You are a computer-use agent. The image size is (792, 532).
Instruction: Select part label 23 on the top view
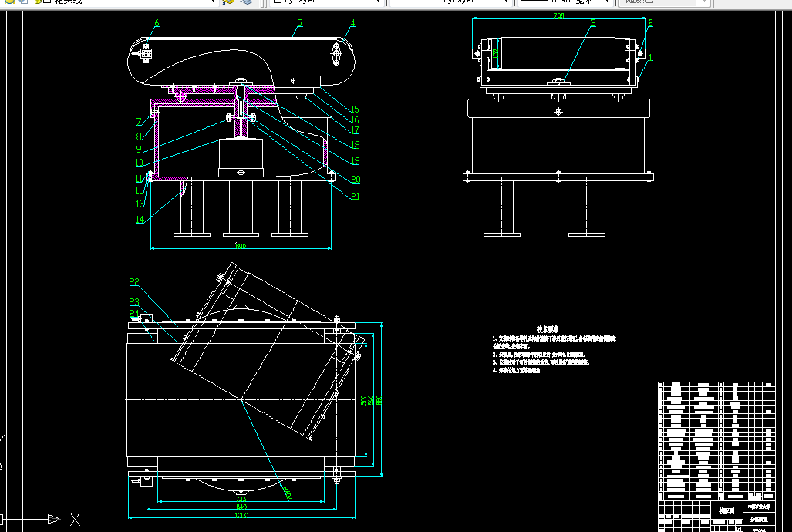click(x=134, y=302)
